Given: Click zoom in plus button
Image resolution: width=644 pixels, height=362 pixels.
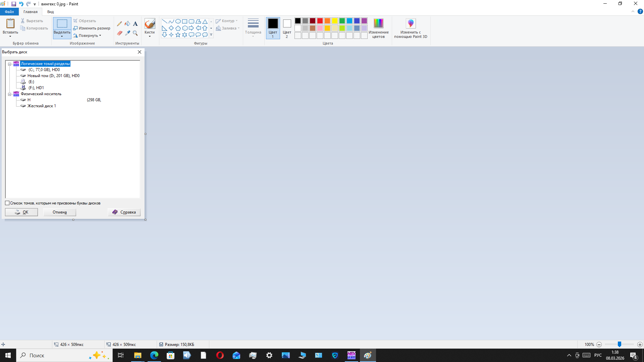Looking at the screenshot, I should pyautogui.click(x=640, y=345).
